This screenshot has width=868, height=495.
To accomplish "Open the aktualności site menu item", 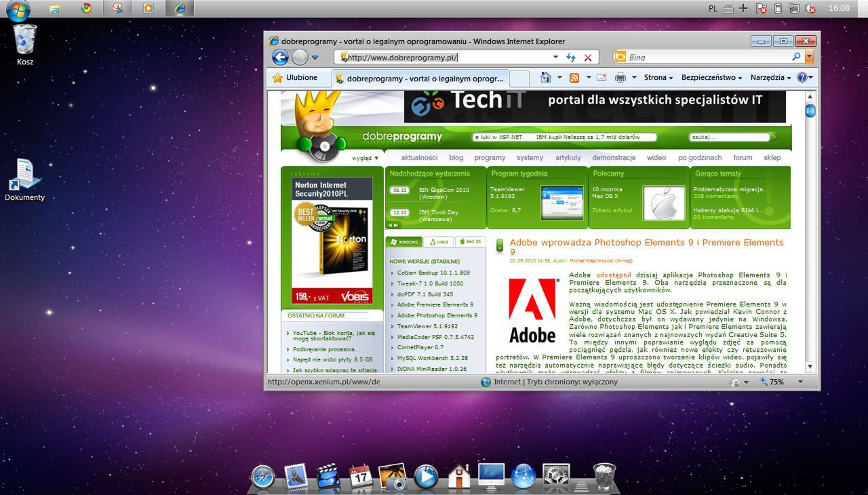I will (x=419, y=157).
